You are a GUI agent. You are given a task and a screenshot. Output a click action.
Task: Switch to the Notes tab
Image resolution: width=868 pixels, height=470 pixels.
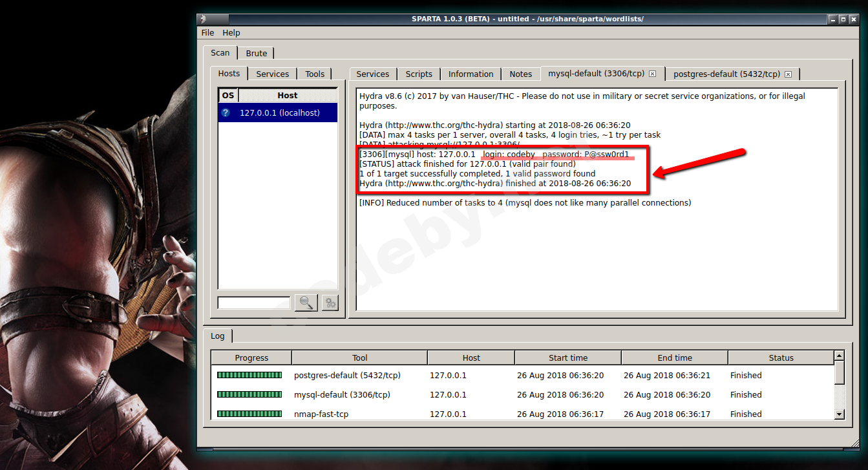click(520, 74)
